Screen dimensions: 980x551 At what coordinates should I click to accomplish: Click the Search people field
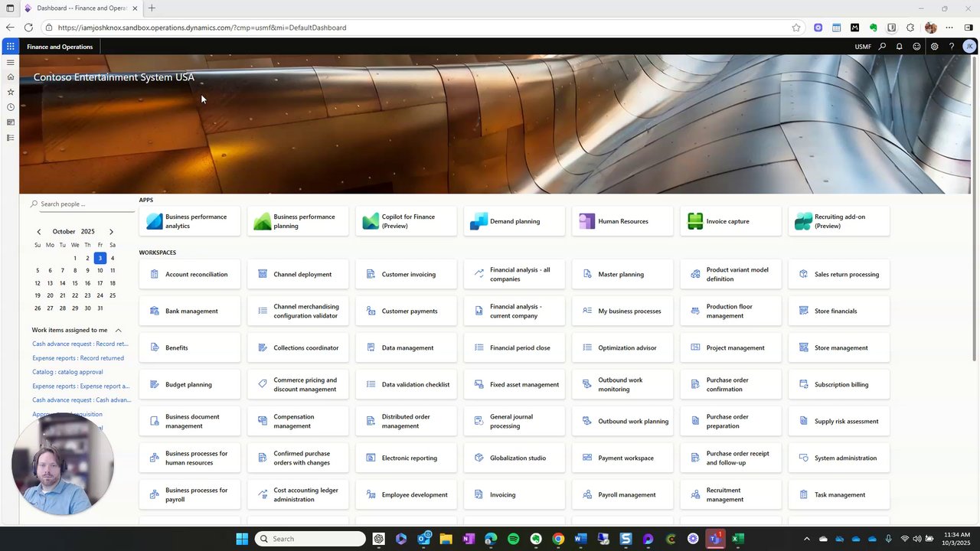(83, 204)
